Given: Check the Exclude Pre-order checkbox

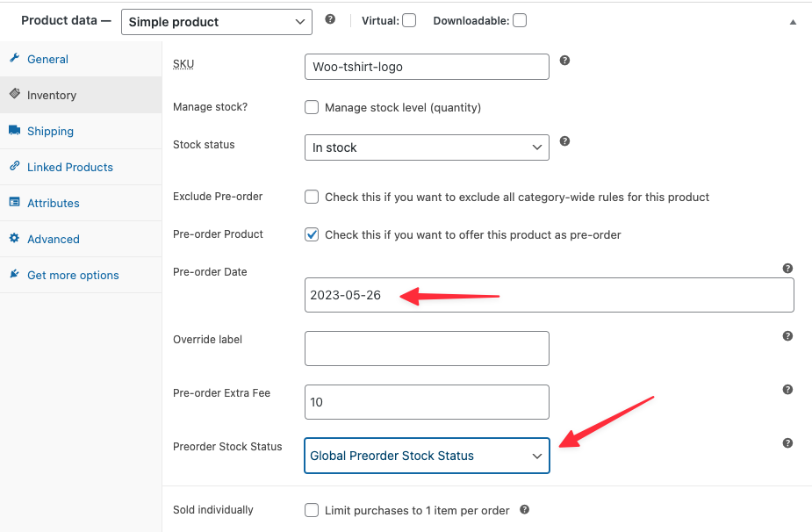Looking at the screenshot, I should [x=312, y=197].
